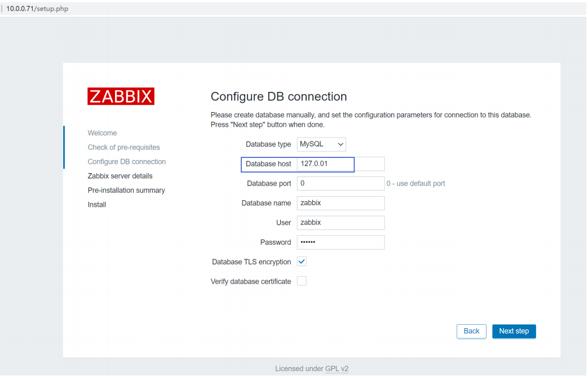Screen dimensions: 588x380
Task: Select the Install step in sidebar
Action: click(97, 205)
